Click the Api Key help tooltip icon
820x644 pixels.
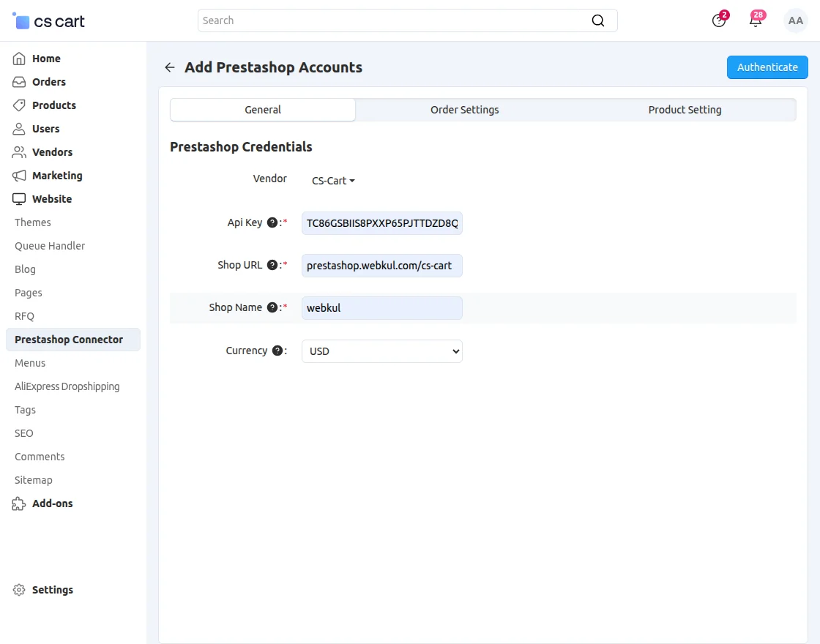[272, 222]
